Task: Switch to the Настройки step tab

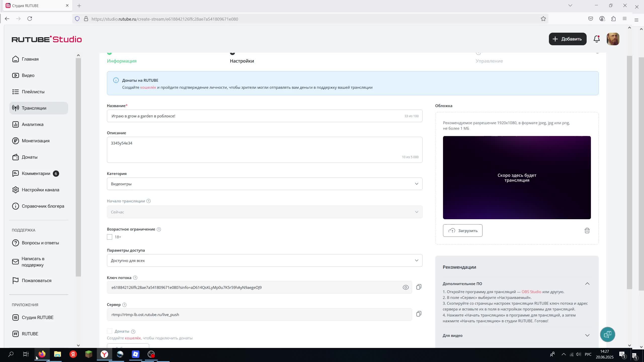Action: 242,61
